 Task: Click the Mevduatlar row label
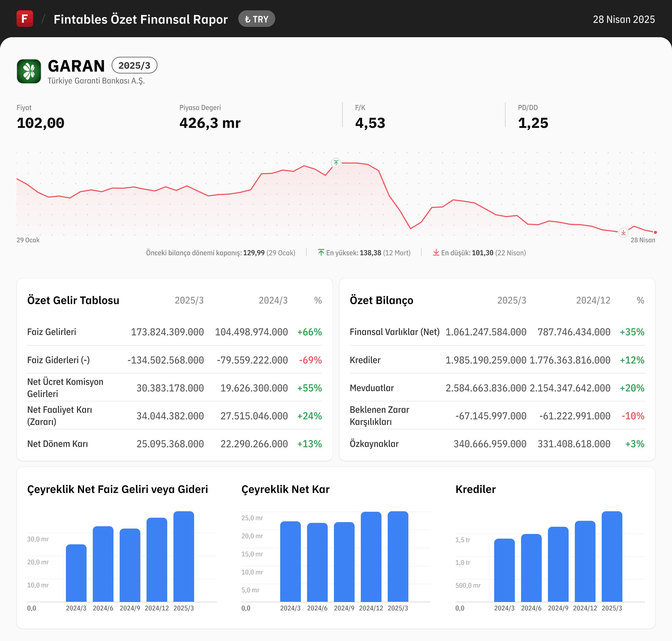point(372,388)
